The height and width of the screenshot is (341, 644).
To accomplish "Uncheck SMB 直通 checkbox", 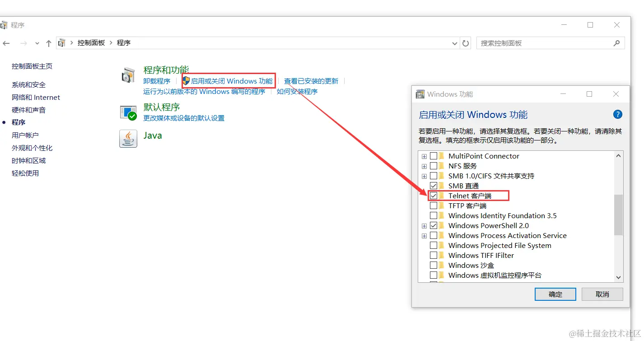I will [x=434, y=186].
